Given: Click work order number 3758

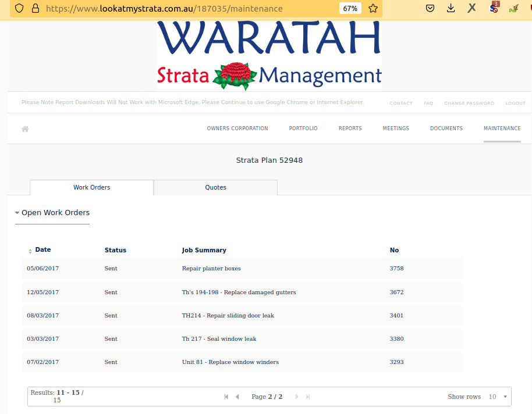Looking at the screenshot, I should [x=396, y=269].
